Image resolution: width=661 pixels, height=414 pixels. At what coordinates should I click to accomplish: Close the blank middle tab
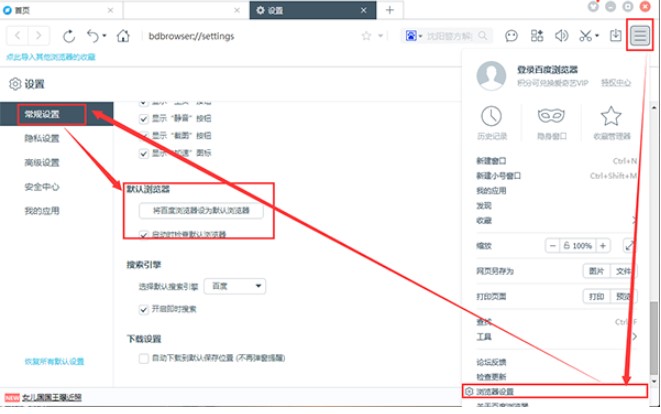click(237, 11)
